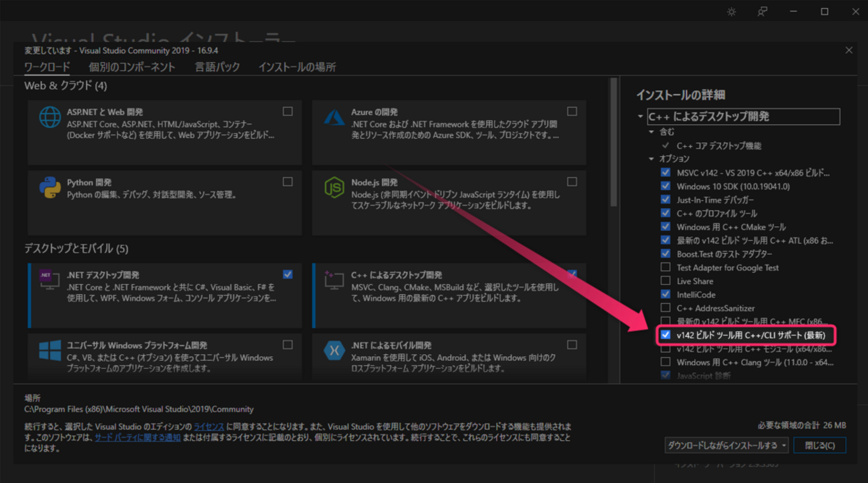Click the 閉じる(C) button
This screenshot has height=483, width=868.
point(820,445)
